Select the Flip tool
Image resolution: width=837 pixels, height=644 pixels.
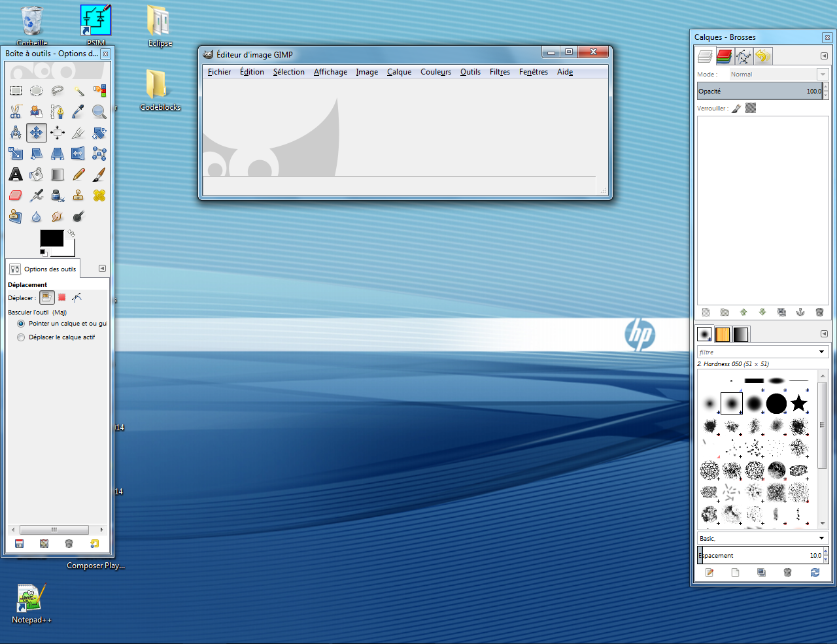coord(78,154)
